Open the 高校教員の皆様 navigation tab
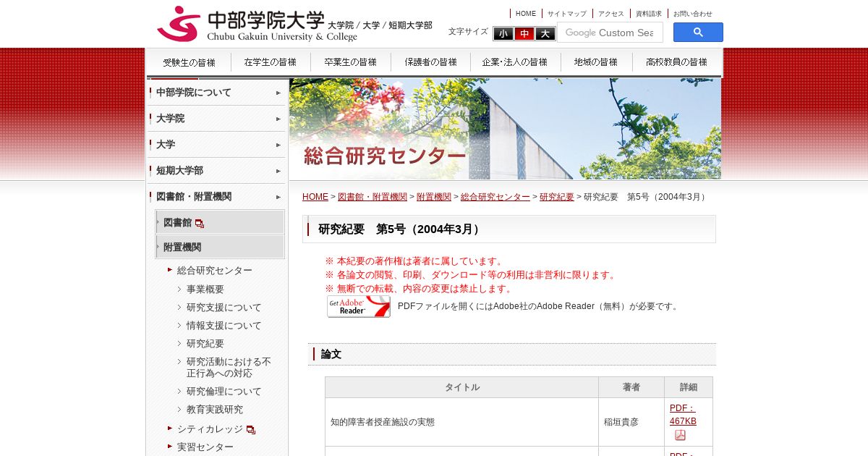The image size is (868, 456). (677, 62)
